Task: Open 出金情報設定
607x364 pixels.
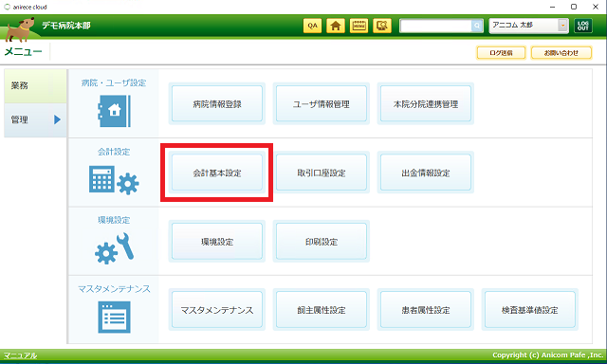Action: coord(426,173)
